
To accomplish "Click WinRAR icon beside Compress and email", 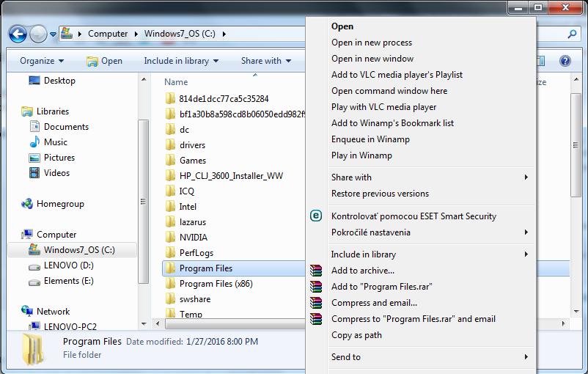I will coord(316,303).
